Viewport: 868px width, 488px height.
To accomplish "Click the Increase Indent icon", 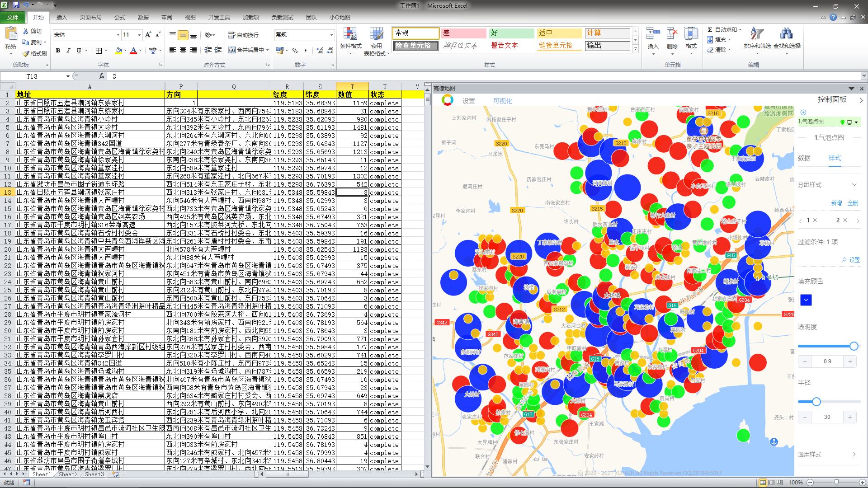I will 218,50.
